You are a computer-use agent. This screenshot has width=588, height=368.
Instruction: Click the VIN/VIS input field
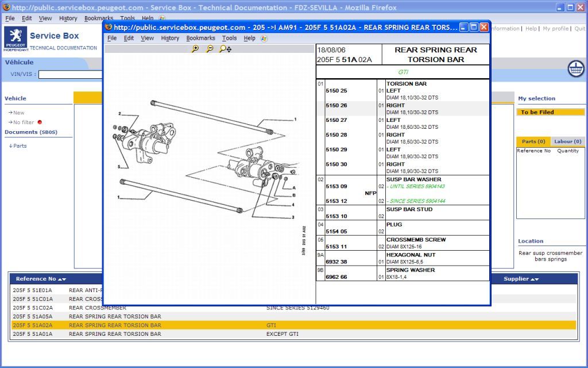click(71, 74)
